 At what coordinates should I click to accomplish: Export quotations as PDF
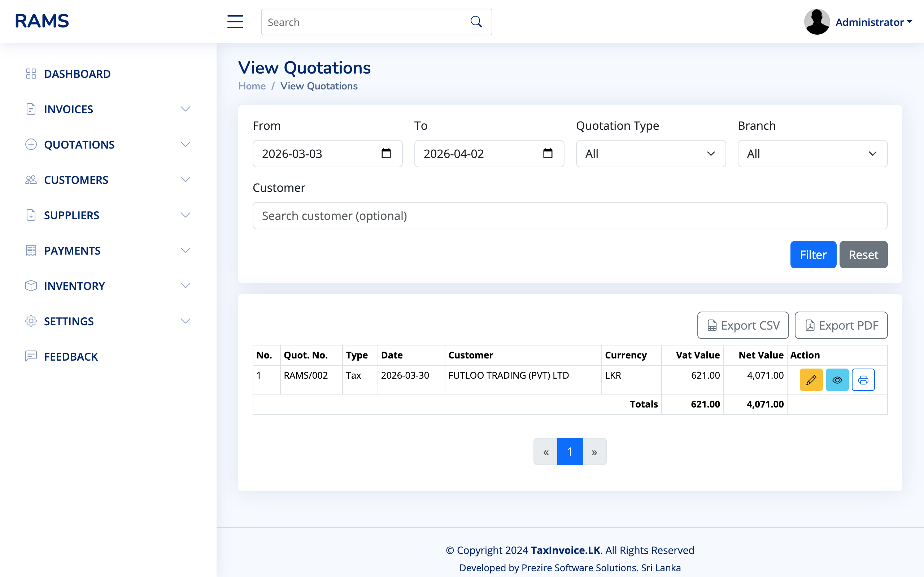click(841, 325)
